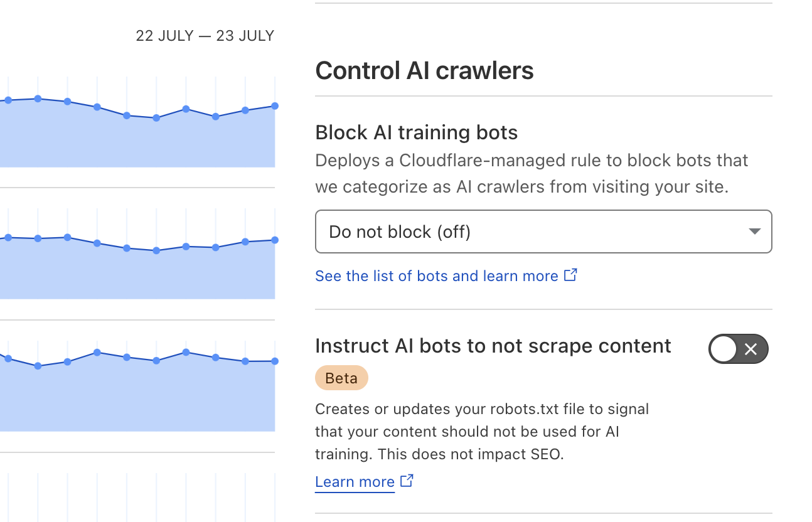
Task: Click the filled area of the top chart
Action: (x=138, y=144)
